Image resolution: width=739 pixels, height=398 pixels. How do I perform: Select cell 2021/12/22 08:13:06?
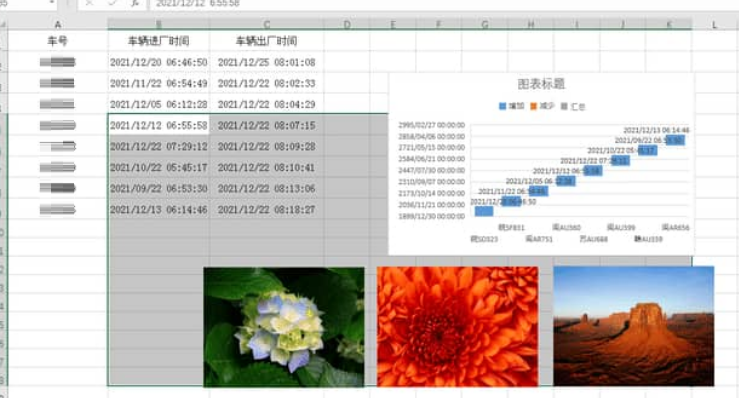266,188
